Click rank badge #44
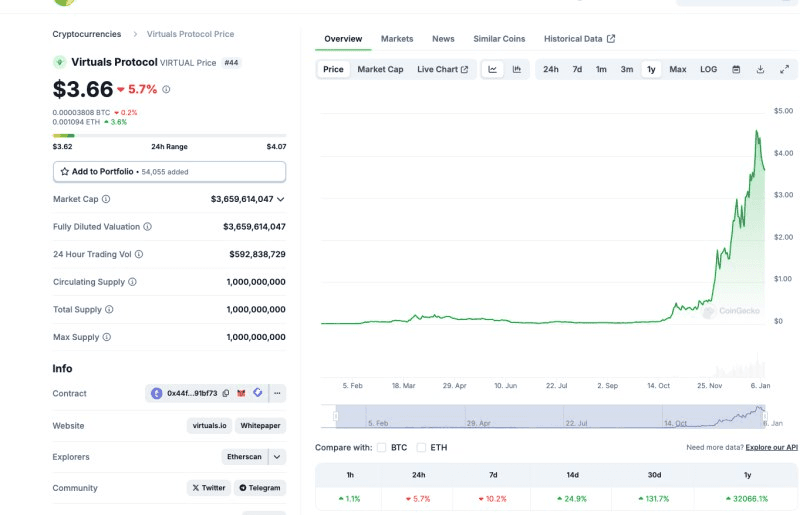The image size is (800, 515). 232,63
